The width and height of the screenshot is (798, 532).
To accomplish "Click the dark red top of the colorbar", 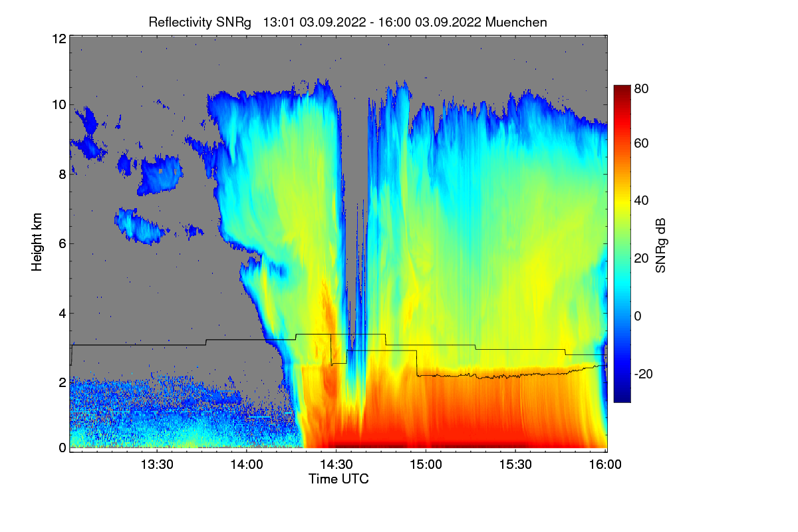I will tap(621, 89).
